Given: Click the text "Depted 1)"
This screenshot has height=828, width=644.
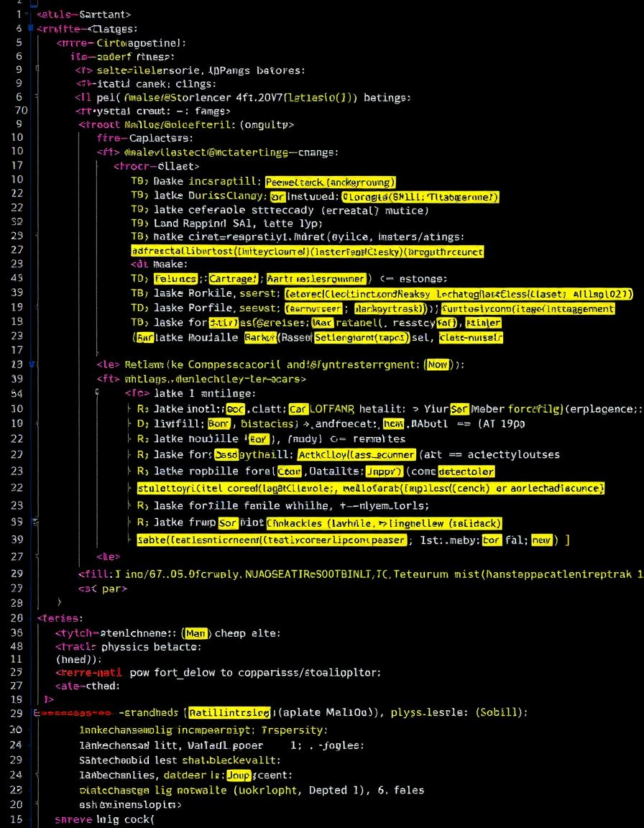Looking at the screenshot, I should point(336,790).
